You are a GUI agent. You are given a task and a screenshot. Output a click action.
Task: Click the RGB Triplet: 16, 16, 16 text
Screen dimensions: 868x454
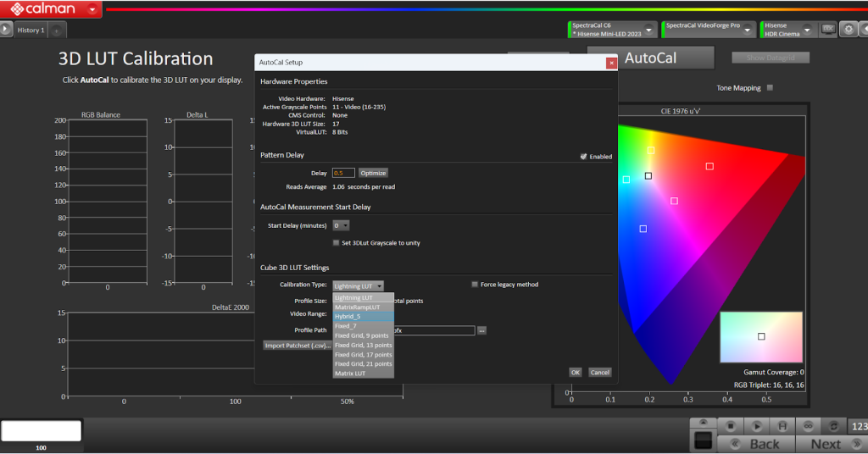pos(769,385)
